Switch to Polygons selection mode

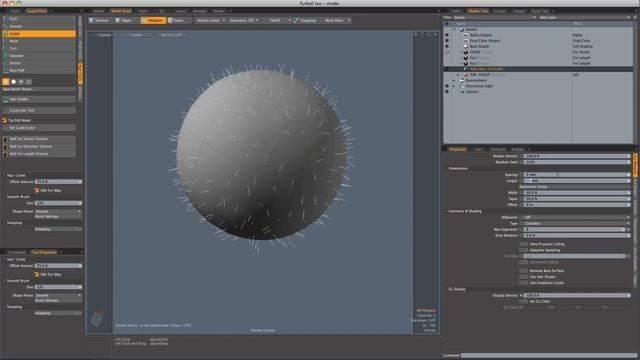tap(153, 20)
